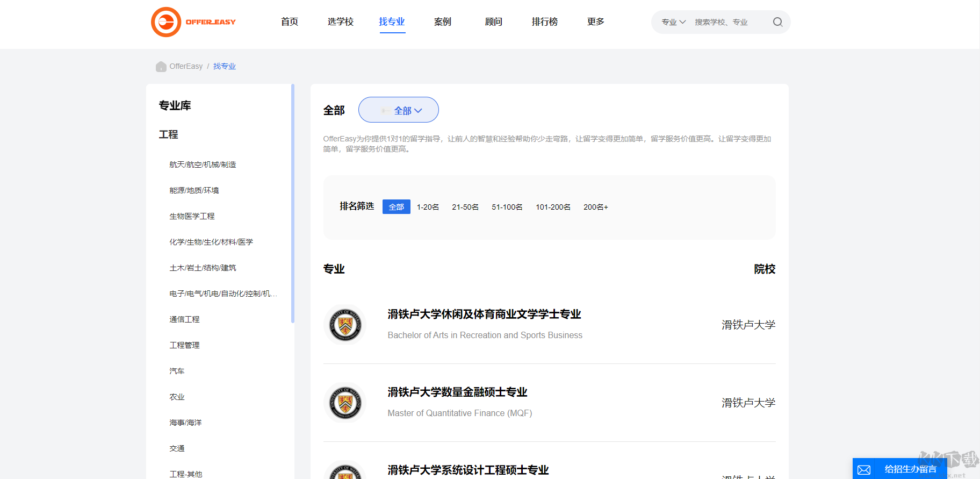Open the 选学校 navigation tab
The width and height of the screenshot is (980, 479).
pyautogui.click(x=340, y=22)
